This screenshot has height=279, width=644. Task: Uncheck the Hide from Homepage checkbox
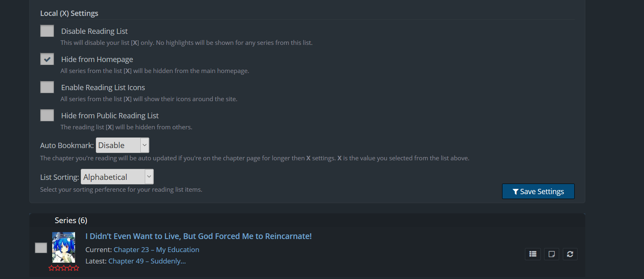(47, 59)
